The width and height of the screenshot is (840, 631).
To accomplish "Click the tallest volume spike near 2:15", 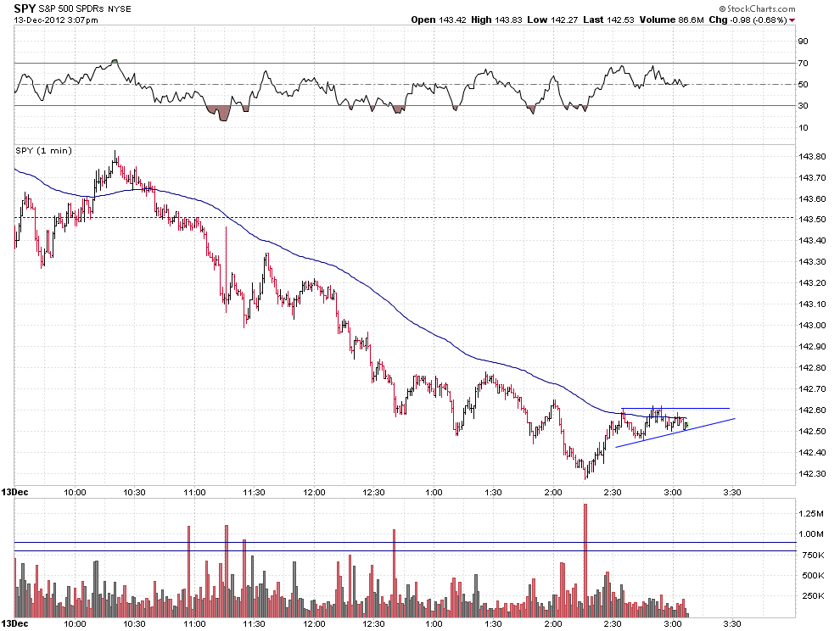I will pos(585,561).
